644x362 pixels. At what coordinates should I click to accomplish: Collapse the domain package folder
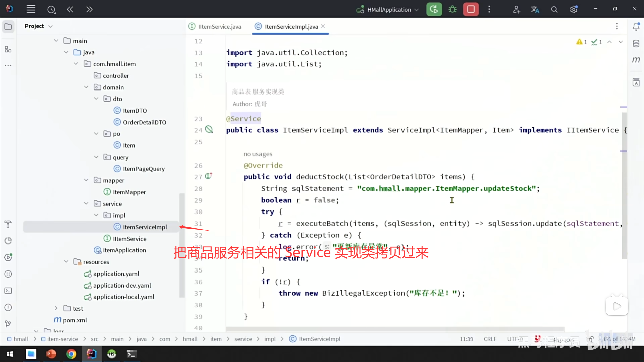click(86, 87)
